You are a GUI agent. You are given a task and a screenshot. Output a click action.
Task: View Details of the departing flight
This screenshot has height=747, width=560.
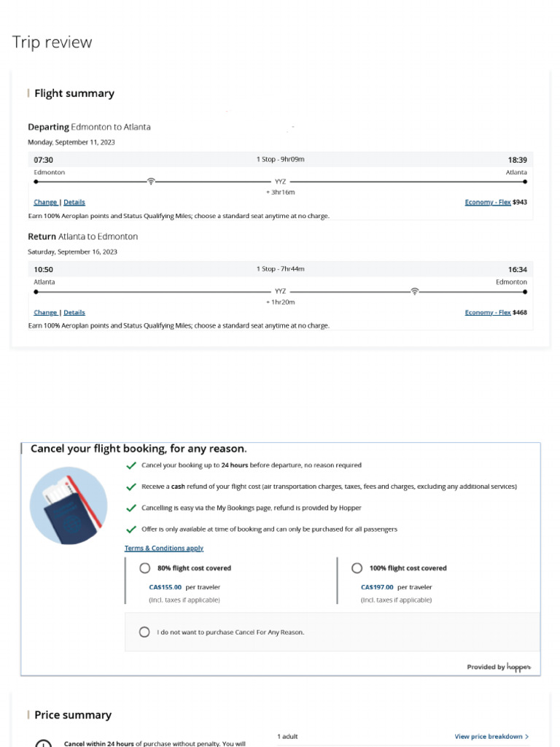(74, 202)
